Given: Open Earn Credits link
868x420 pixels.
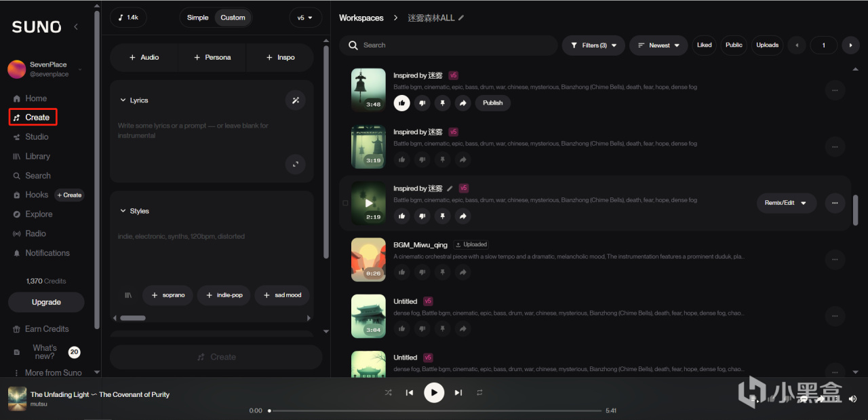Looking at the screenshot, I should [x=41, y=329].
